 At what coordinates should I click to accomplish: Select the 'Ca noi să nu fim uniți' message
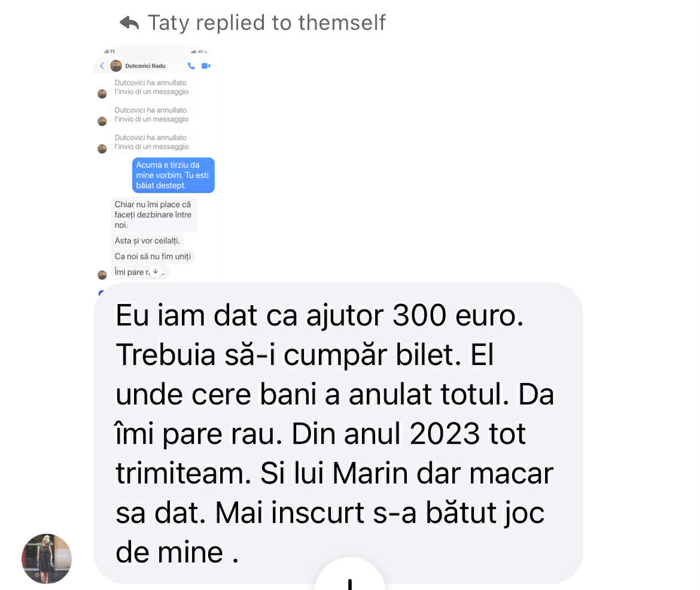[x=153, y=256]
